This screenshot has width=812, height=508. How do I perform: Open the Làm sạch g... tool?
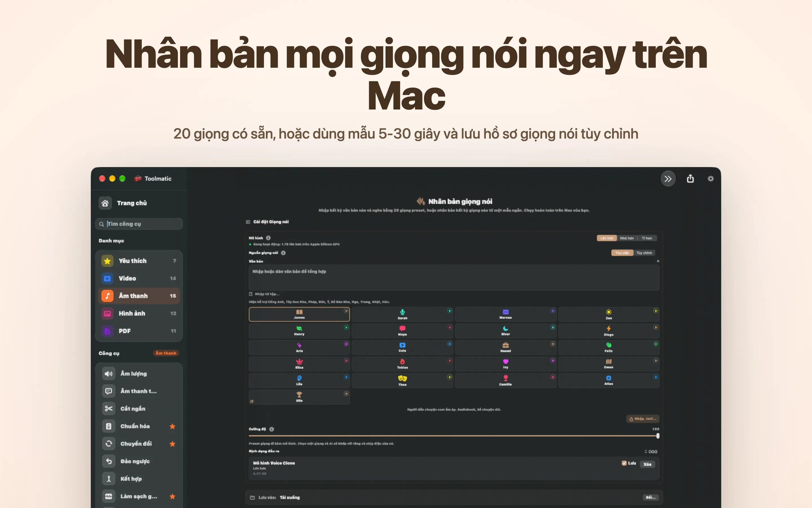coord(139,496)
